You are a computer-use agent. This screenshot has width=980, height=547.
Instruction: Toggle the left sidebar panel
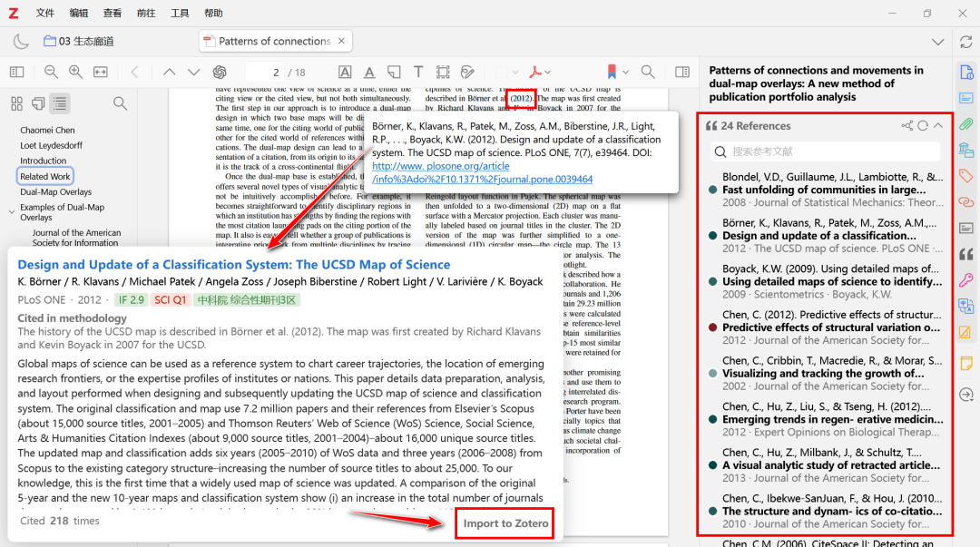16,72
